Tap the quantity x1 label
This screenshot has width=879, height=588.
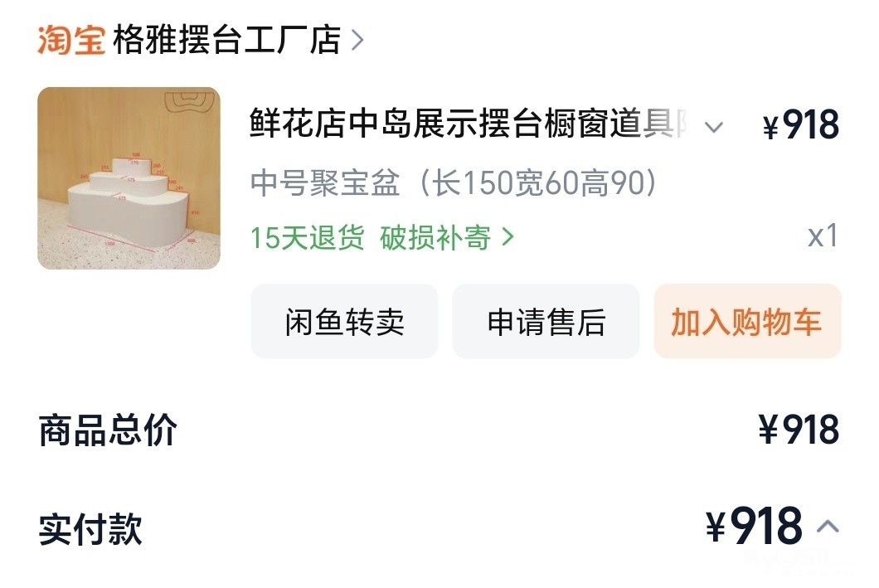coord(823,236)
